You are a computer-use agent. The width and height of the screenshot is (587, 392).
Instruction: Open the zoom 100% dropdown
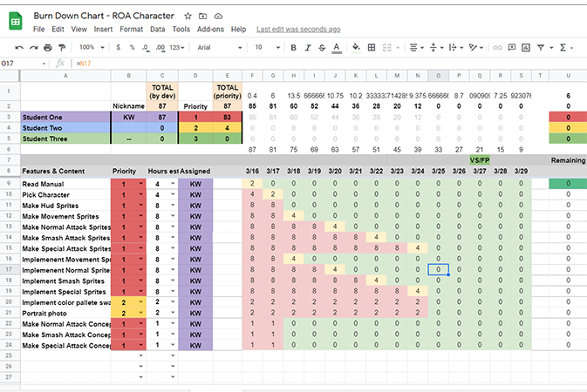92,48
